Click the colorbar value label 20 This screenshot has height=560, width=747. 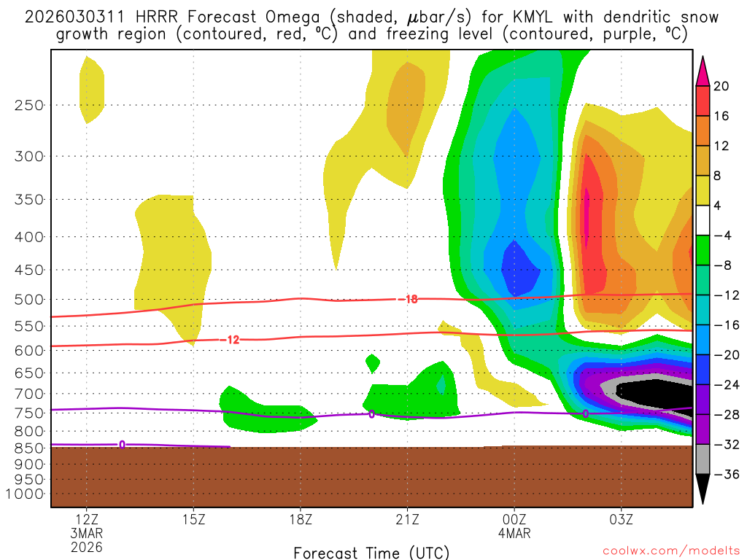tap(721, 86)
